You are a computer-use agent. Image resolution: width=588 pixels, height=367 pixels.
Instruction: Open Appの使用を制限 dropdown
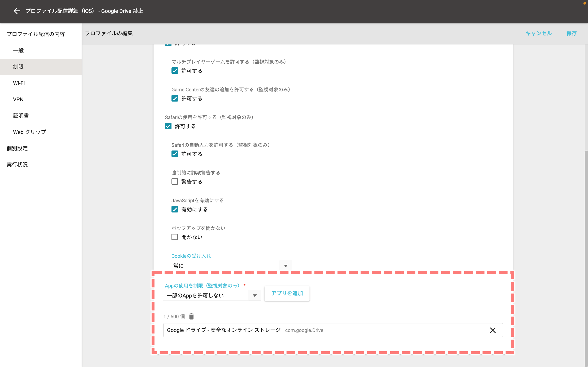pyautogui.click(x=212, y=295)
